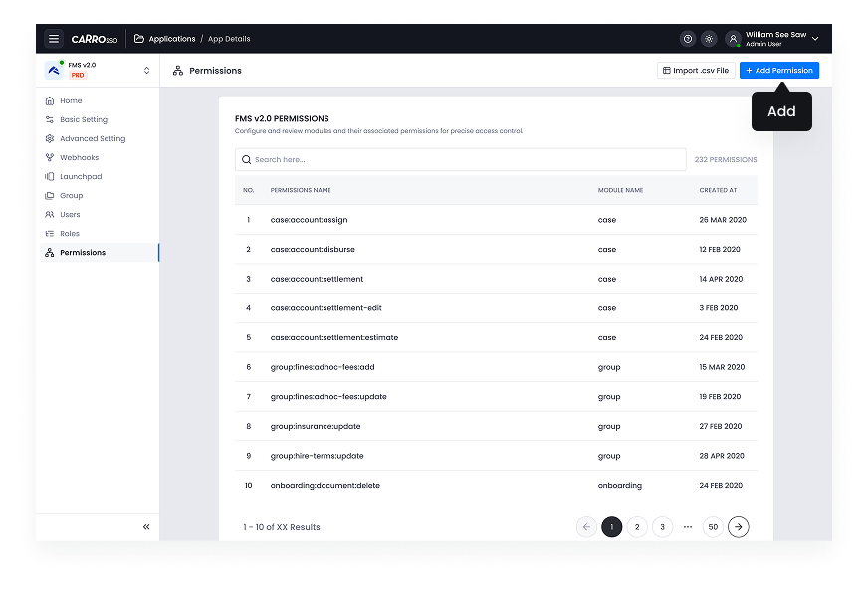The image size is (868, 589).
Task: Click the help question mark icon
Action: point(687,39)
